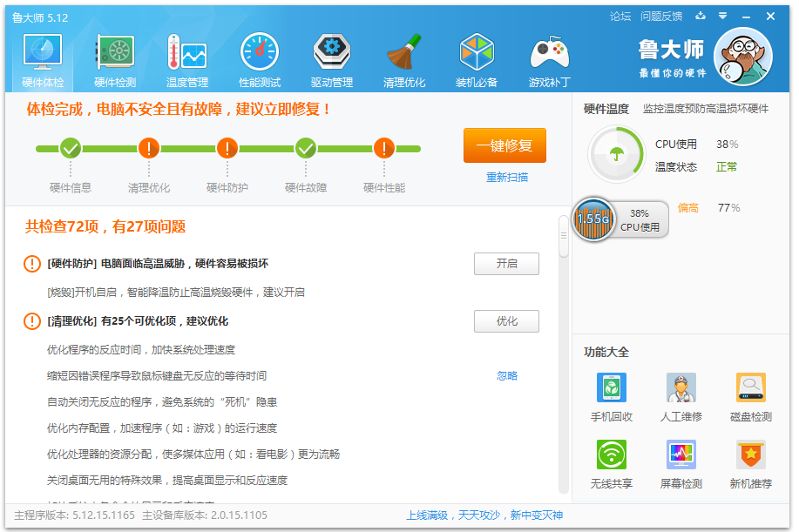
Task: Go to 驱动管理 driver management
Action: [331, 61]
